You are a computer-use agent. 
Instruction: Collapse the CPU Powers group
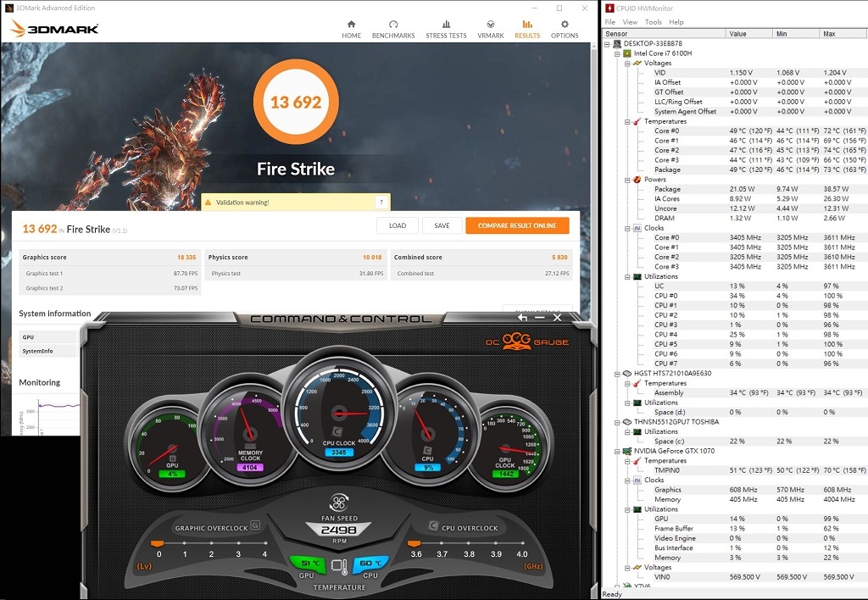click(627, 180)
